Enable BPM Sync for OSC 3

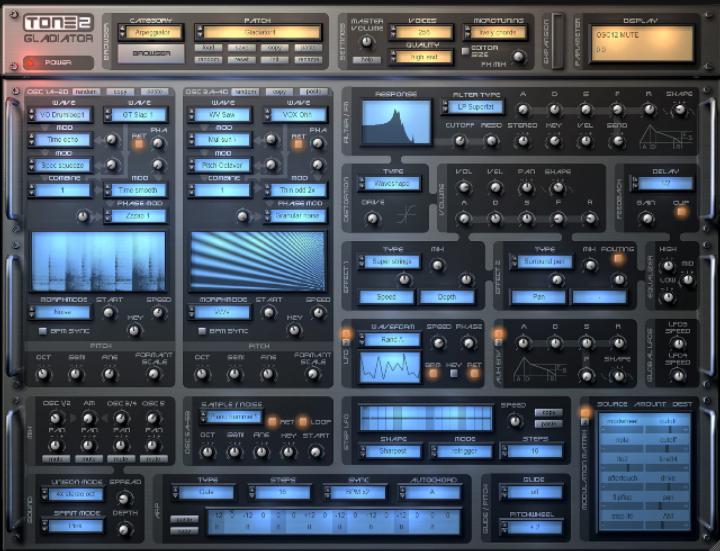[202, 331]
